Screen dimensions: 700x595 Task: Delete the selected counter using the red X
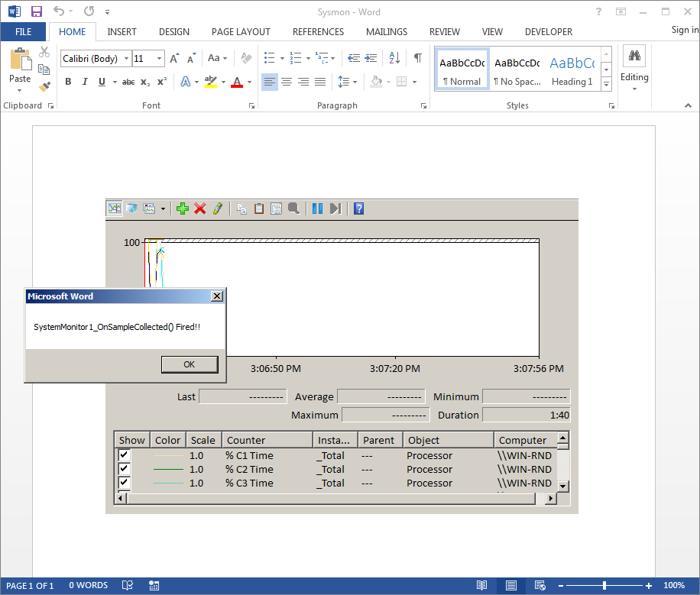click(199, 208)
